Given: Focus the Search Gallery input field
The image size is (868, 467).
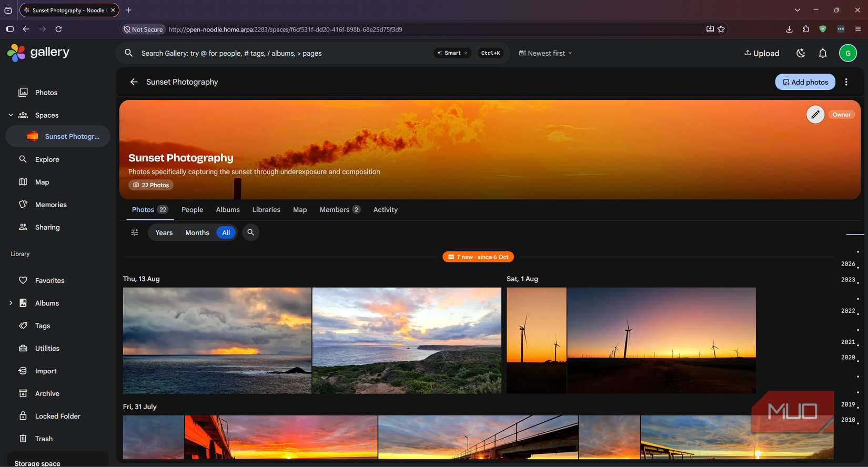Looking at the screenshot, I should pos(284,53).
